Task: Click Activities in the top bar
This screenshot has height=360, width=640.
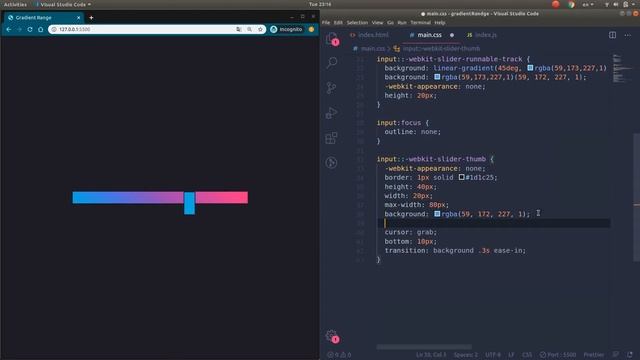Action: [15, 4]
